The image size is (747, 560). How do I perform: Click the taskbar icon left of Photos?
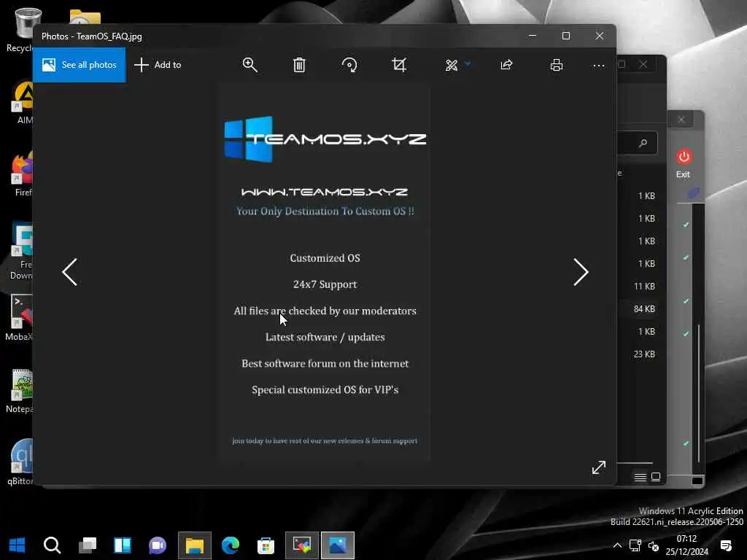tap(302, 545)
